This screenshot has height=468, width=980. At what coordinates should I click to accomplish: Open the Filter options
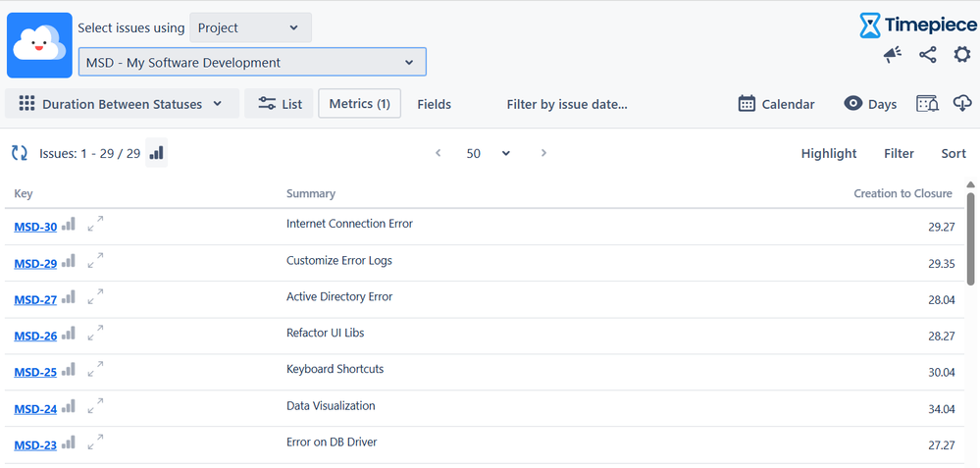[899, 153]
